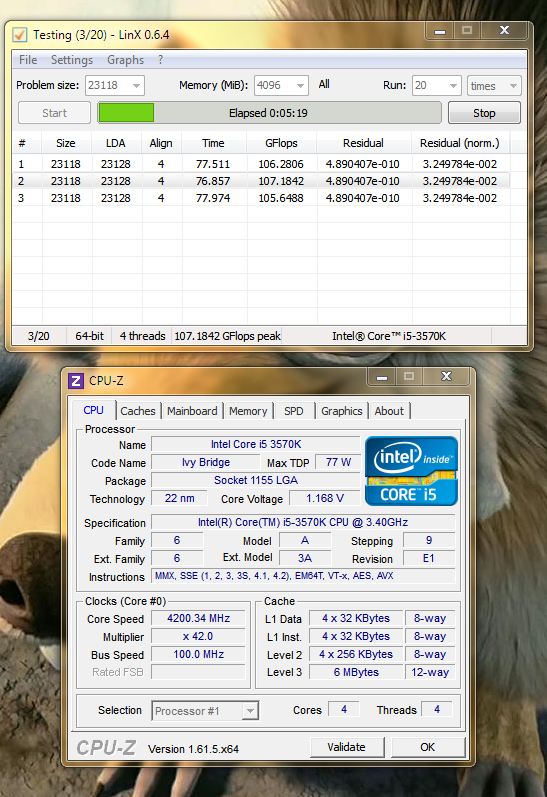
Task: Minimize the LinX window
Action: 440,31
